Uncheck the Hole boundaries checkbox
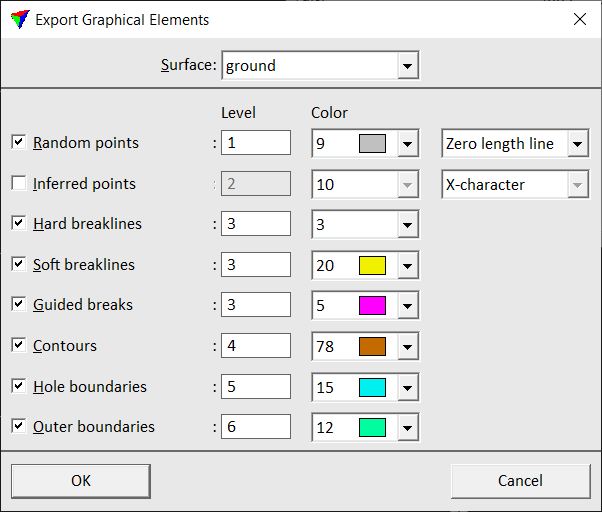This screenshot has height=512, width=602. click(18, 386)
